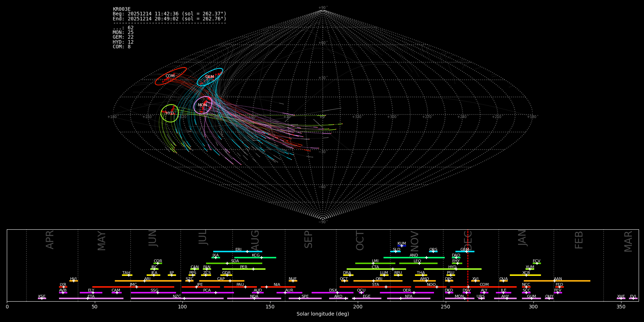The width and height of the screenshot is (644, 322).
Task: Click the 'Solar longitude (deg)' axis label
Action: pyautogui.click(x=323, y=314)
